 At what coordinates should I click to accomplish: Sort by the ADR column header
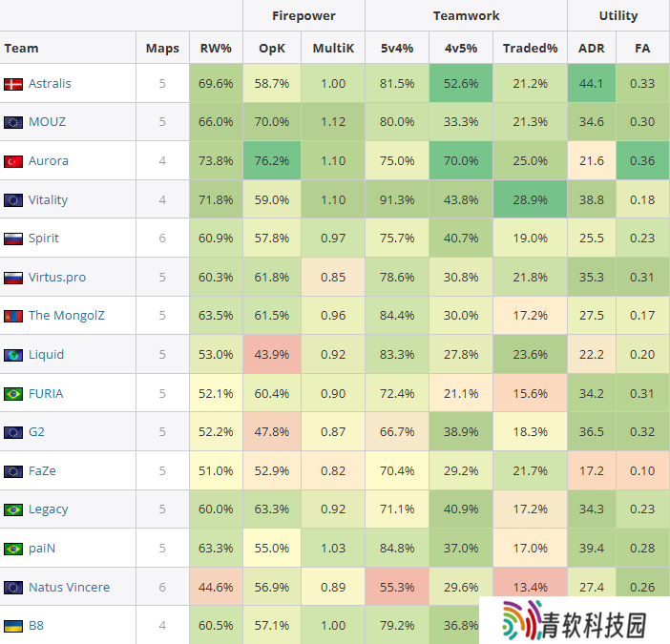[592, 48]
